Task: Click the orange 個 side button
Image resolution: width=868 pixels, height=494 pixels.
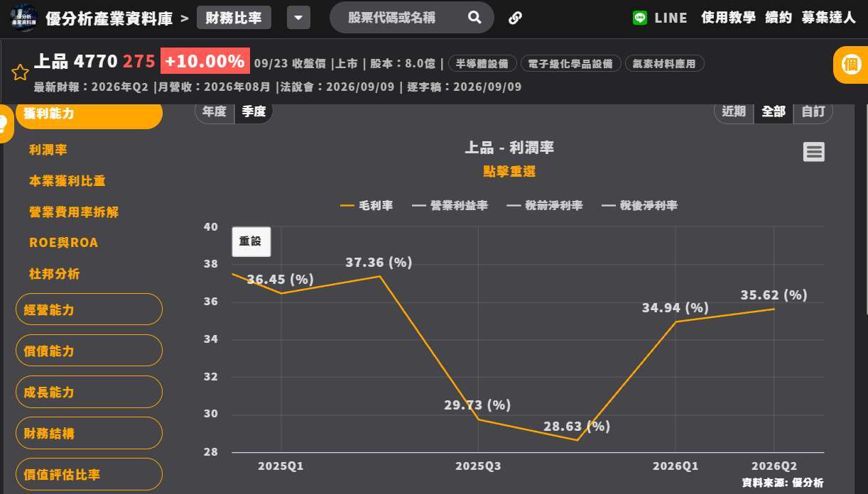Action: (x=850, y=65)
